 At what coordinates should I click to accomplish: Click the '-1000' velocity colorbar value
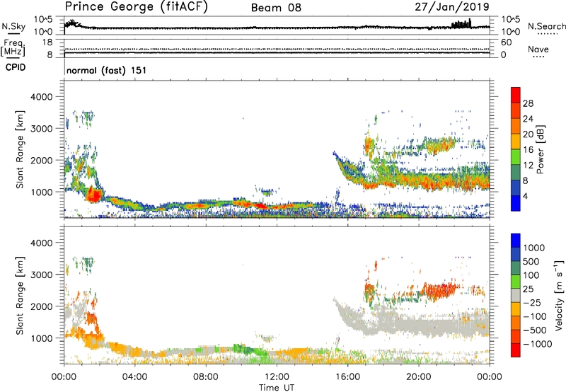point(538,344)
